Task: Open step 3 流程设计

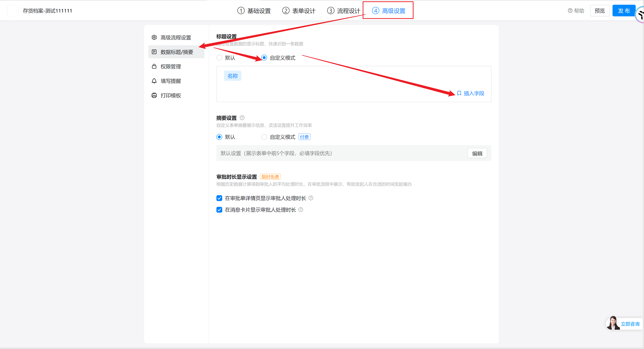Action: point(343,11)
